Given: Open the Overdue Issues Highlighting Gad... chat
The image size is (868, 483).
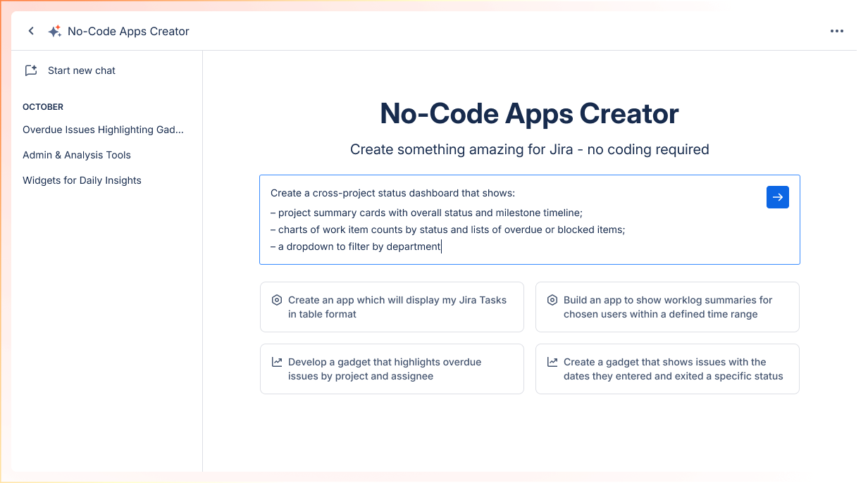Looking at the screenshot, I should 103,130.
